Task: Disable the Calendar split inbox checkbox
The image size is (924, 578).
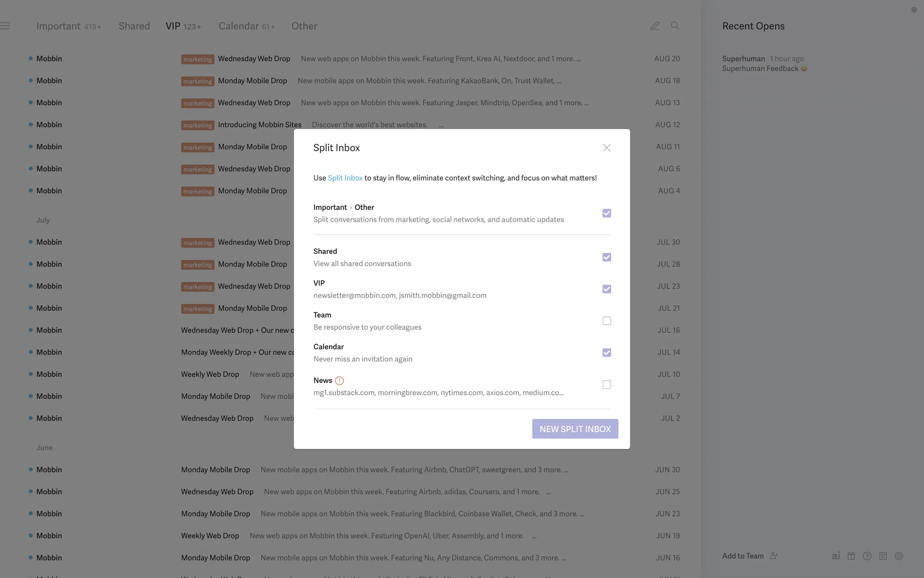Action: coord(606,353)
